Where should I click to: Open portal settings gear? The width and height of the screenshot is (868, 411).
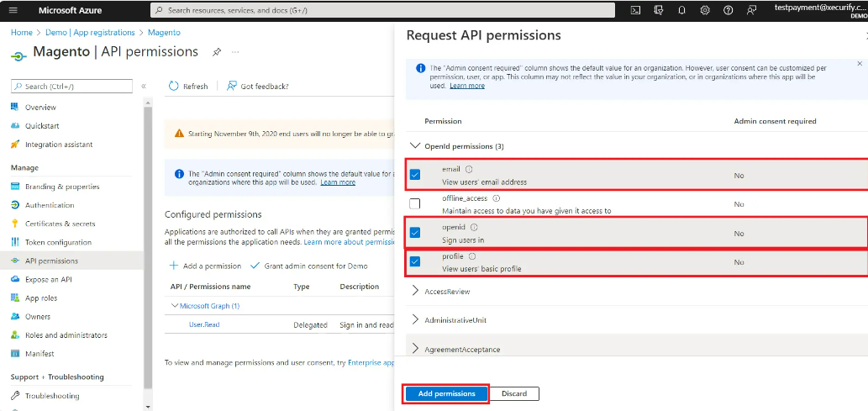705,10
